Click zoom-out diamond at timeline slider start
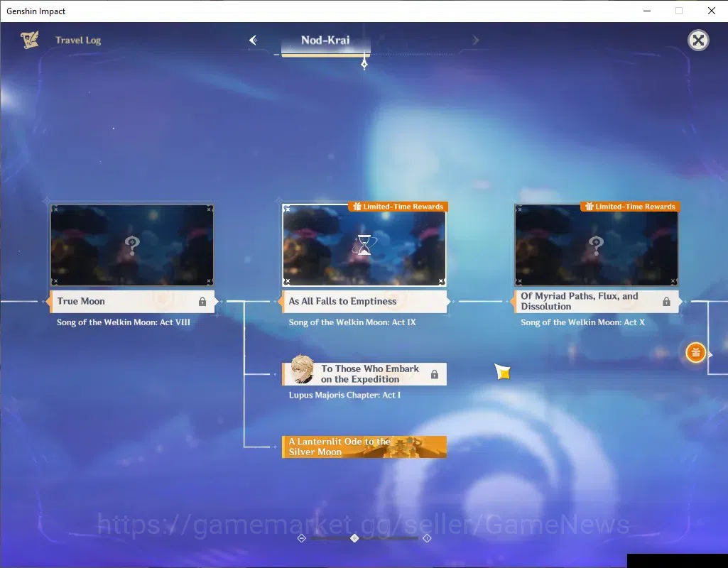This screenshot has width=728, height=568. point(301,538)
